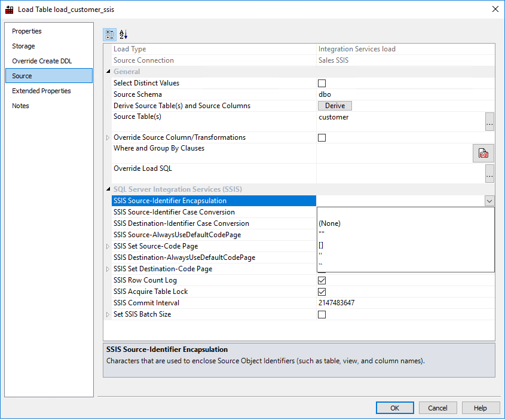Click the ellipsis beside Override Load SQL

[x=489, y=173]
